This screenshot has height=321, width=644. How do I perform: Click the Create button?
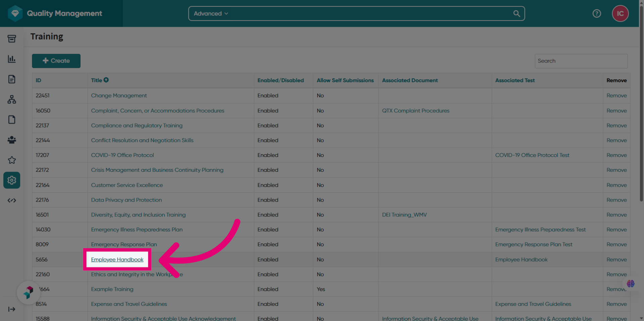pos(56,61)
